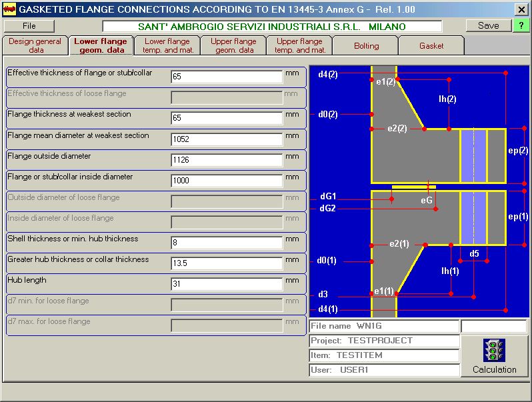Click the d4(1) label in diagram
Image resolution: width=532 pixels, height=402 pixels.
coord(328,309)
